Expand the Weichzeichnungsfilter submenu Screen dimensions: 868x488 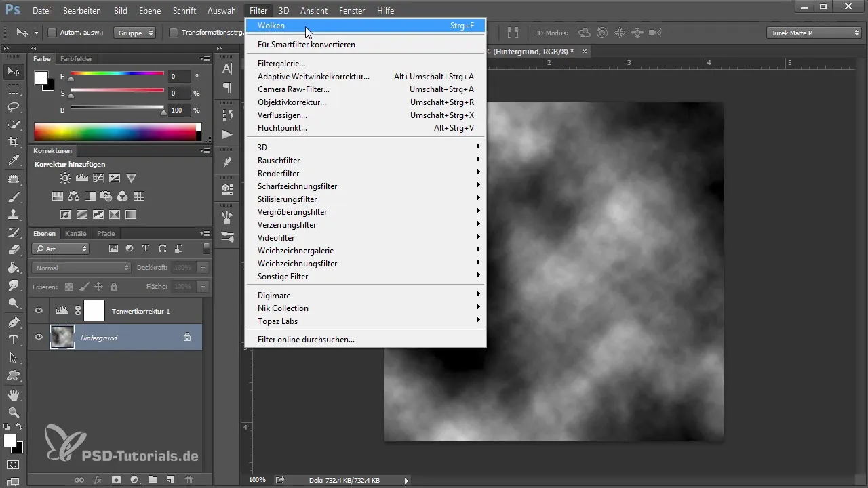pos(366,263)
